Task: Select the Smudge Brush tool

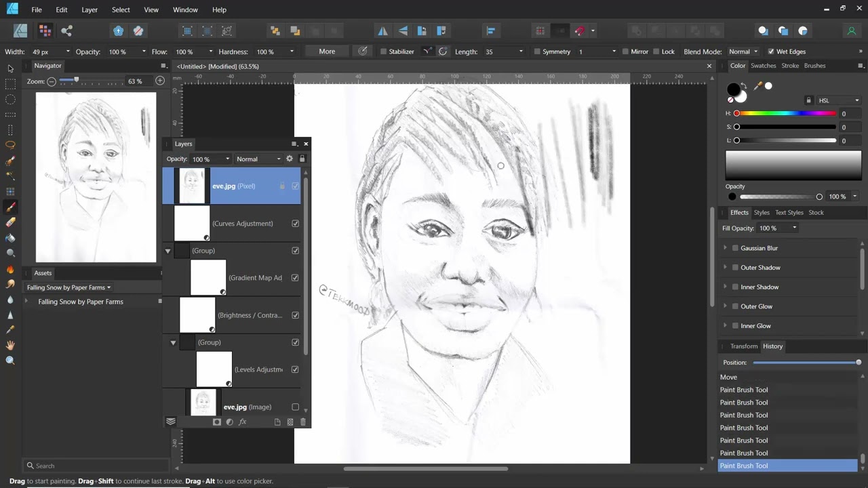Action: tap(10, 284)
